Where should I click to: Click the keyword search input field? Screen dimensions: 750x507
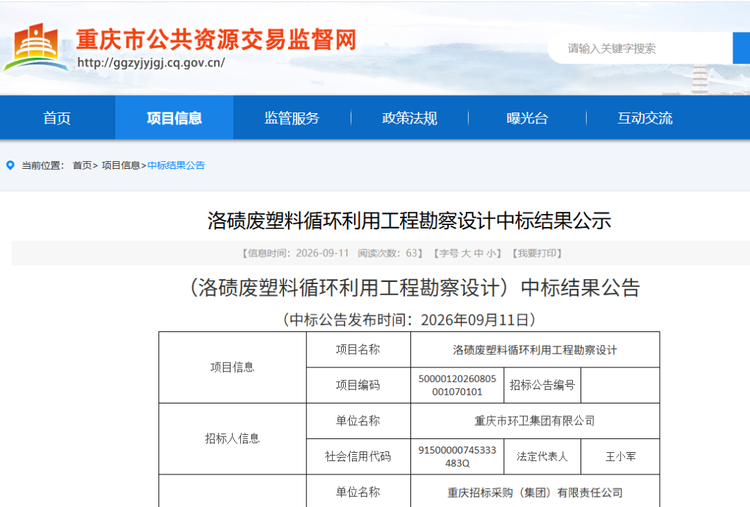tap(640, 48)
